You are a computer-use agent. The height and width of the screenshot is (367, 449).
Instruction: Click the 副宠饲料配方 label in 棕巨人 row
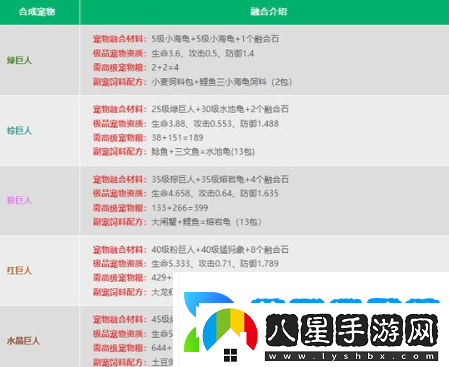tap(119, 152)
